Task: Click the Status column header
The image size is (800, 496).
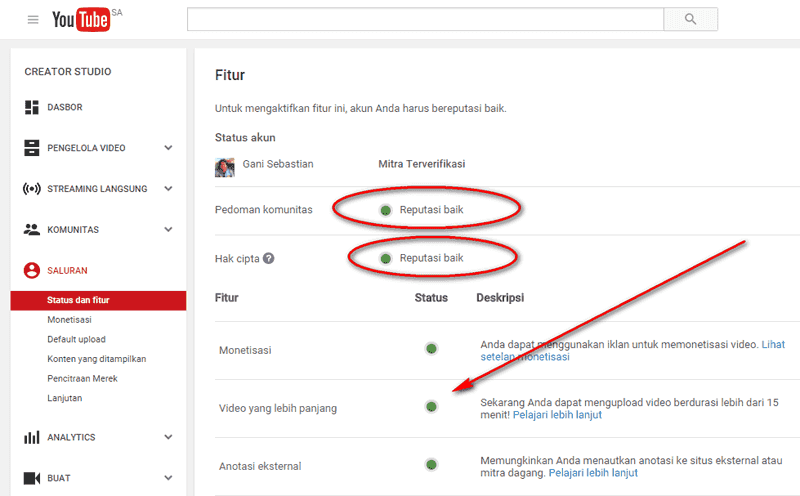Action: [431, 298]
